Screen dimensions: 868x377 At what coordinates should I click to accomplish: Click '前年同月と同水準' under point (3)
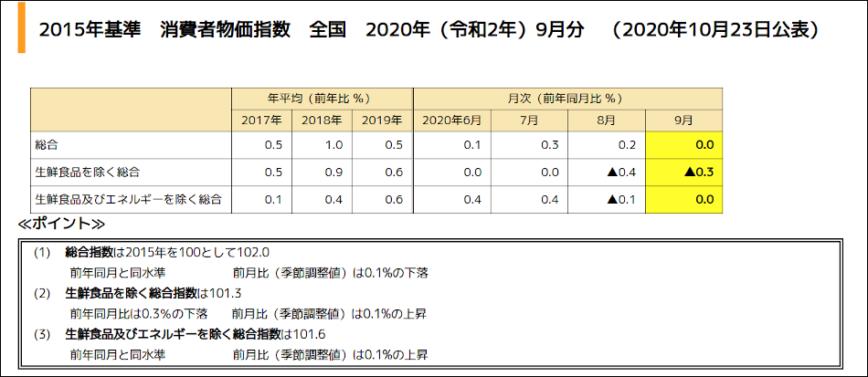pos(117,354)
